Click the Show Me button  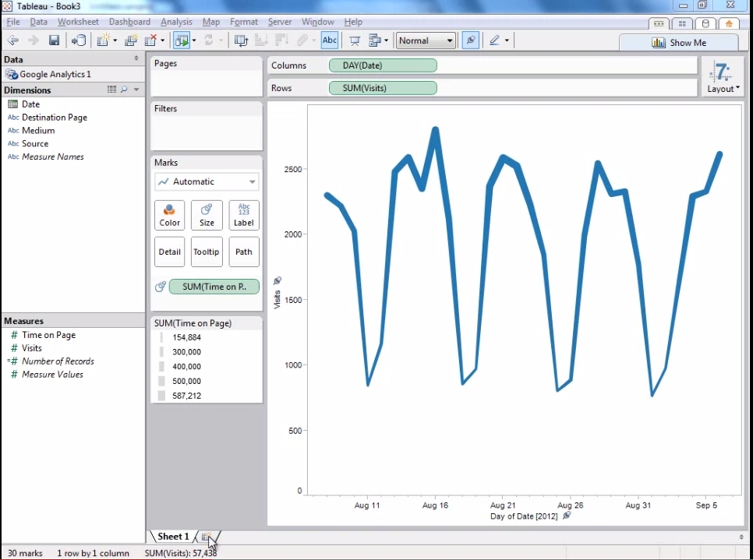(679, 43)
